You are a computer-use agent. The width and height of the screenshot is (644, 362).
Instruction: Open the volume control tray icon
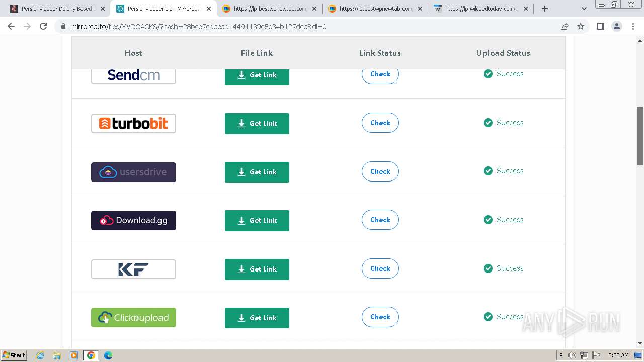(x=572, y=355)
